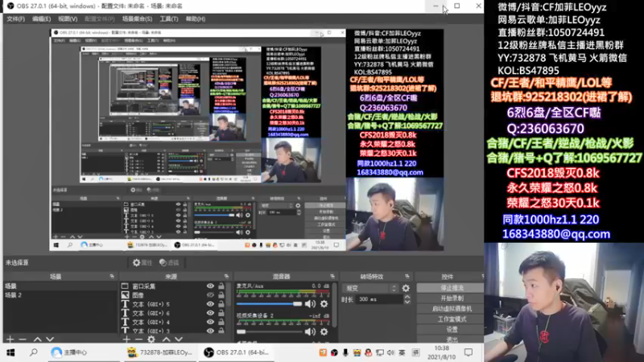Toggle visibility of 窗口采集 source
Image resolution: width=644 pixels, height=362 pixels.
[210, 286]
